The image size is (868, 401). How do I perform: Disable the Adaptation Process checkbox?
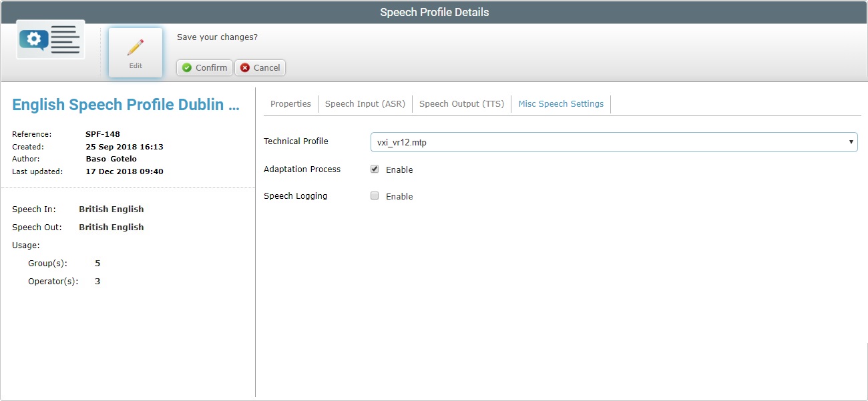coord(375,168)
